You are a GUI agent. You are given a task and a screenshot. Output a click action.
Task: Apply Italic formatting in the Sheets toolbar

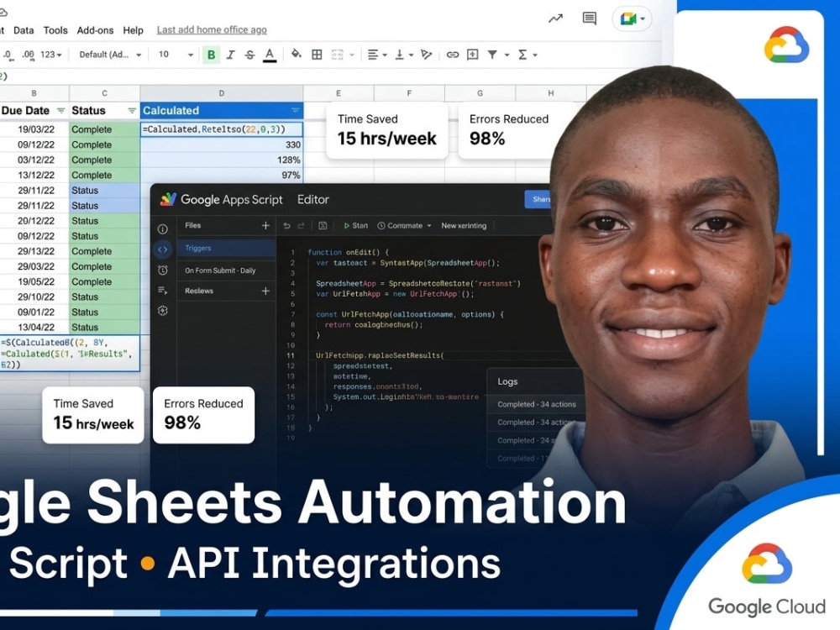pyautogui.click(x=230, y=55)
